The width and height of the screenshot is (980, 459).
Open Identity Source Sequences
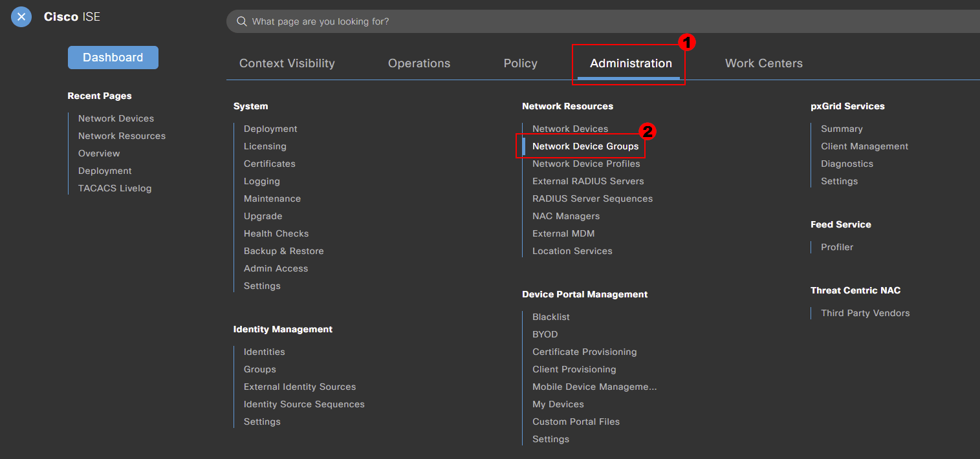(304, 403)
